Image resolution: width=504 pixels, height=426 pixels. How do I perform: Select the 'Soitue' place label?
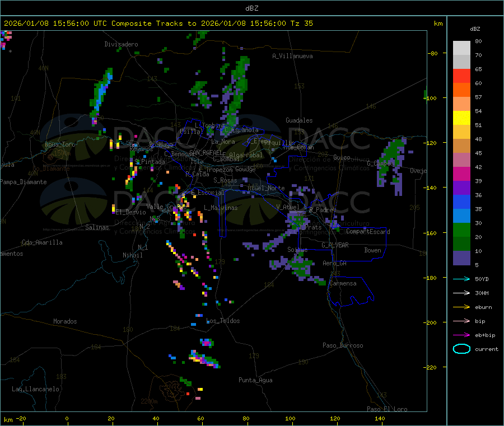coord(297,250)
